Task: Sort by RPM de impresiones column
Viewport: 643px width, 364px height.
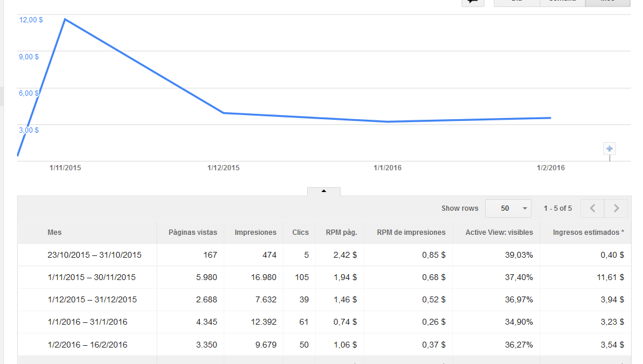Action: pyautogui.click(x=411, y=232)
